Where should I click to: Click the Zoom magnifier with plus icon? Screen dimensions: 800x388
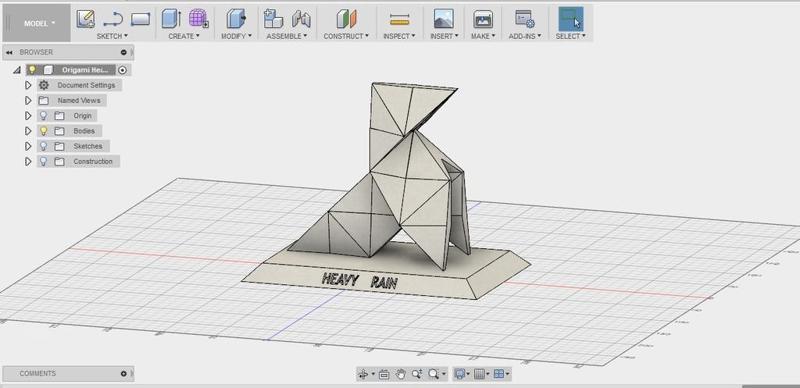click(x=416, y=374)
